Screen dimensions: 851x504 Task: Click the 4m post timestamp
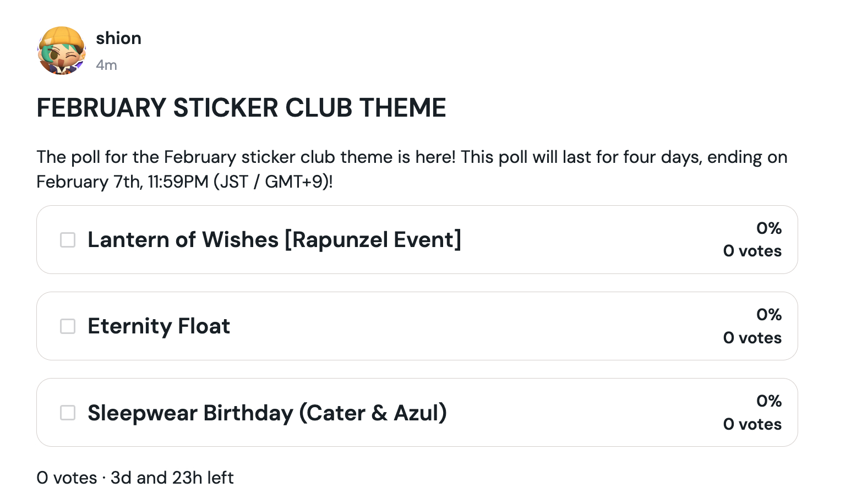106,65
